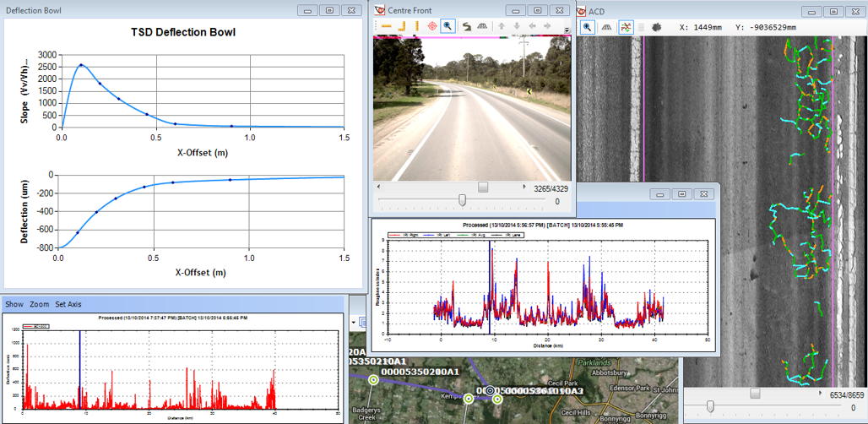868x424 pixels.
Task: Expand the Centre Front toolbar overflow arrow
Action: coord(567,30)
